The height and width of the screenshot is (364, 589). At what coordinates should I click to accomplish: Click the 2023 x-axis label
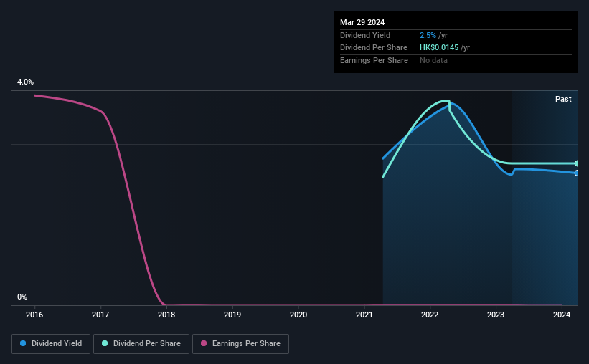coord(496,315)
